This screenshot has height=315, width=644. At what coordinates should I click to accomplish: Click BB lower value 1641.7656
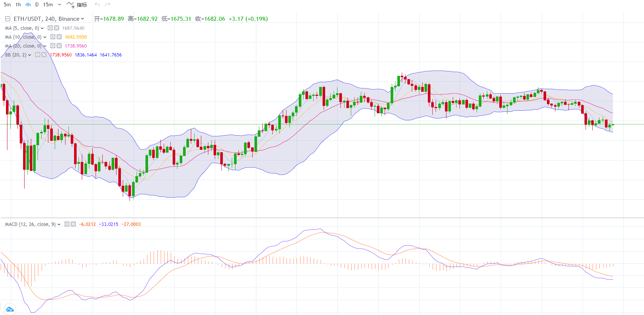pyautogui.click(x=111, y=55)
